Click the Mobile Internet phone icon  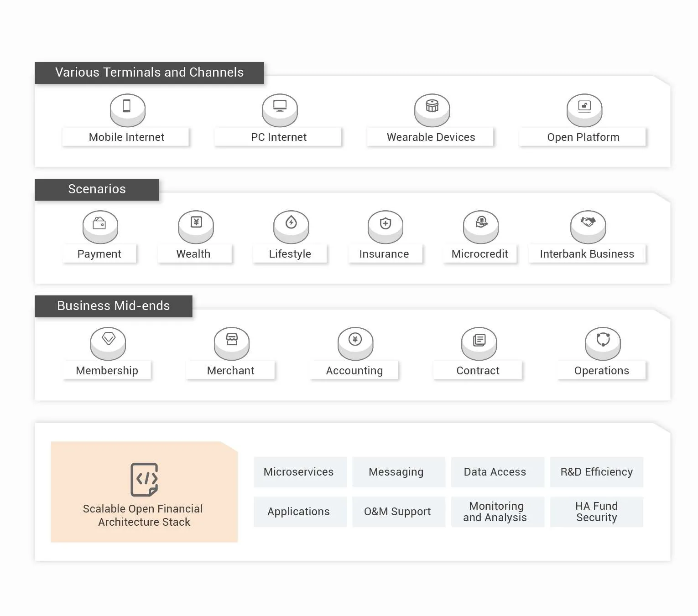pos(127,107)
